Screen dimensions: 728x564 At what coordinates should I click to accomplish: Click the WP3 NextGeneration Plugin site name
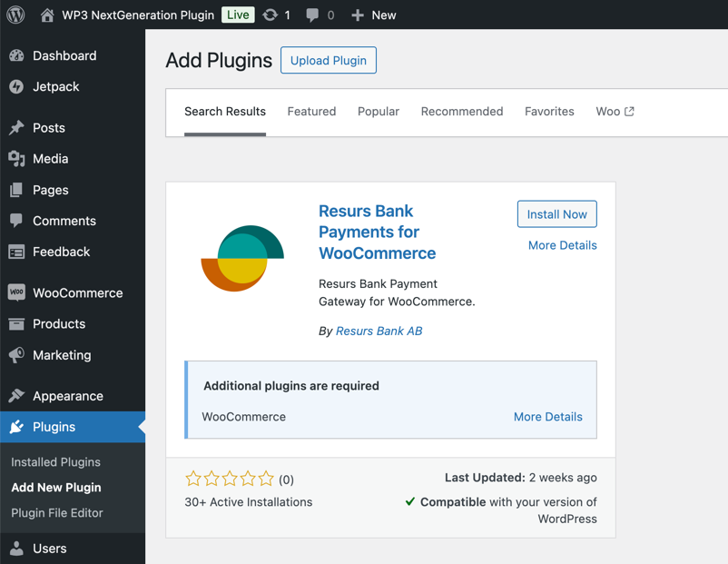click(138, 15)
